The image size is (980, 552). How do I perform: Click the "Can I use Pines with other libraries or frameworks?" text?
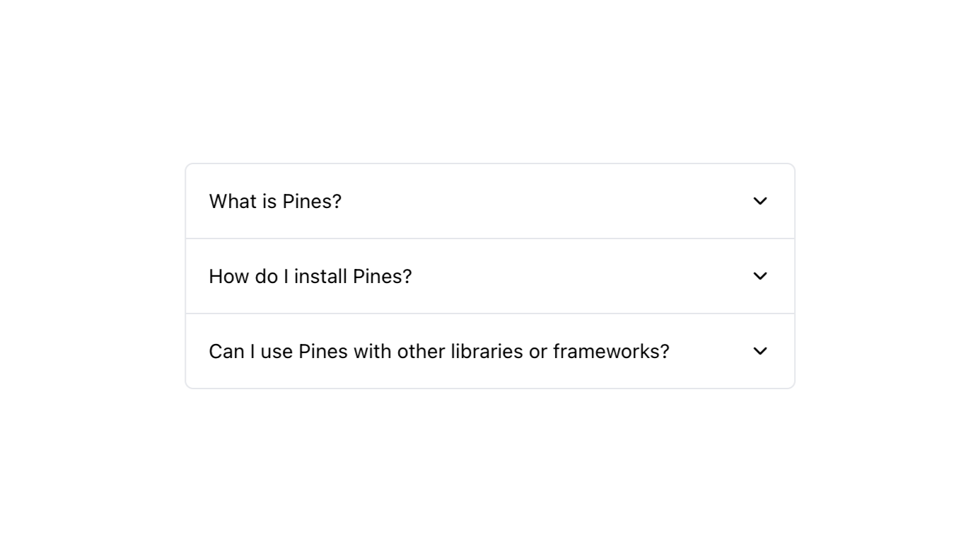[x=438, y=351]
